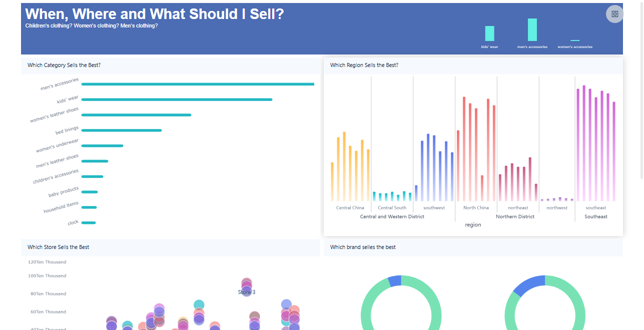Click the Store 3 bubble label
The width and height of the screenshot is (644, 330).
(247, 292)
